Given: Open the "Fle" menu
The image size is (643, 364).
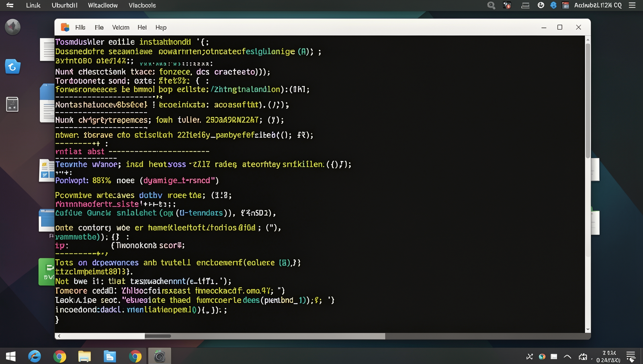Looking at the screenshot, I should (99, 27).
